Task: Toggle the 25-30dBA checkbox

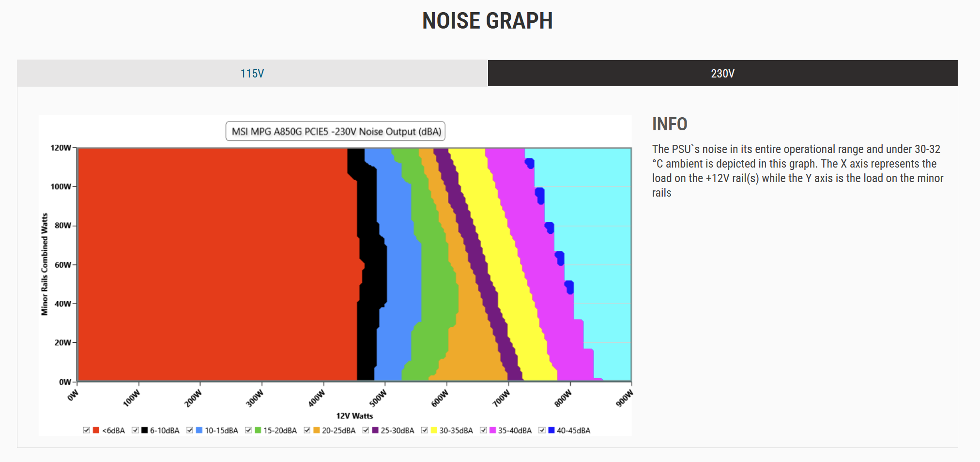Action: point(366,430)
